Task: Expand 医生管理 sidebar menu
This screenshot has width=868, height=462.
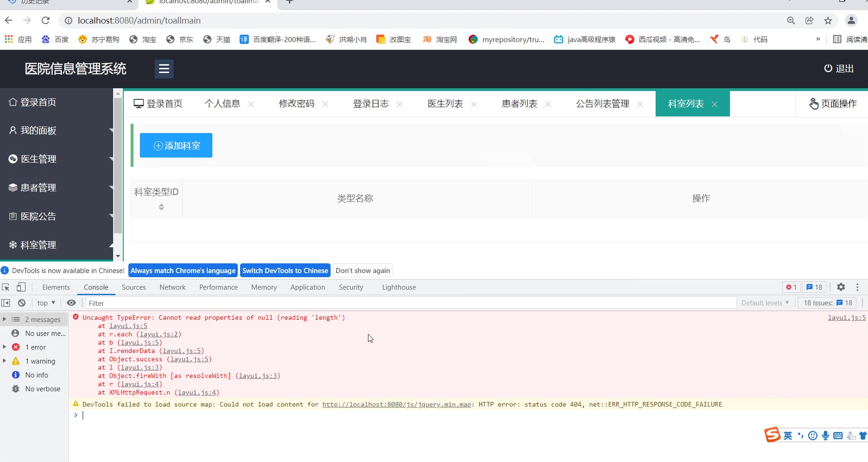Action: 56,159
